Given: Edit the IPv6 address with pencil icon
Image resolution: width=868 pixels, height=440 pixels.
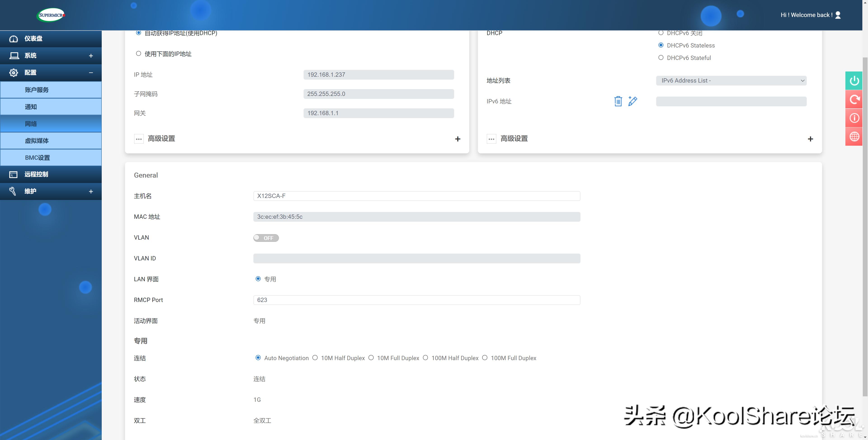Looking at the screenshot, I should (x=632, y=101).
